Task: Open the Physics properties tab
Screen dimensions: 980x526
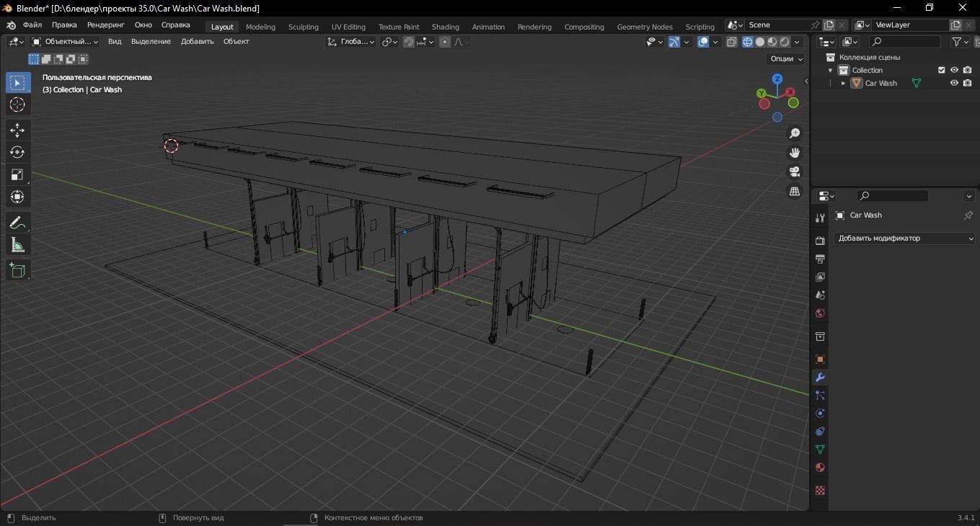Action: point(820,413)
